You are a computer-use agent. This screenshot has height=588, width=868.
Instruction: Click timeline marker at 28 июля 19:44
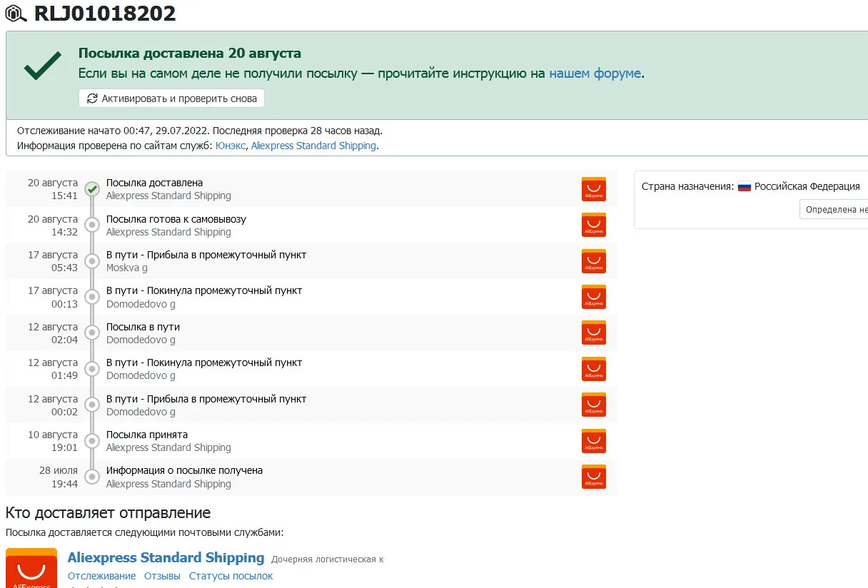91,477
